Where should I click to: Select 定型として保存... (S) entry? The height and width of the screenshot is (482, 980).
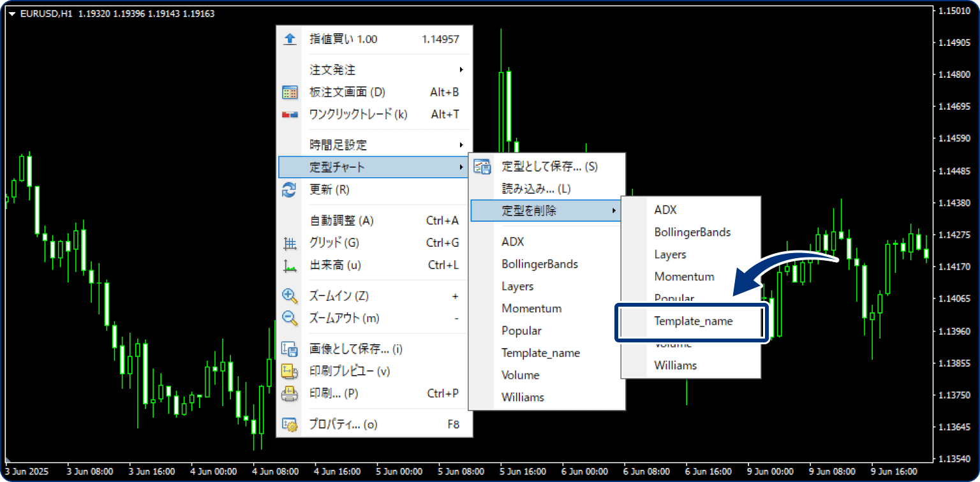(x=547, y=167)
